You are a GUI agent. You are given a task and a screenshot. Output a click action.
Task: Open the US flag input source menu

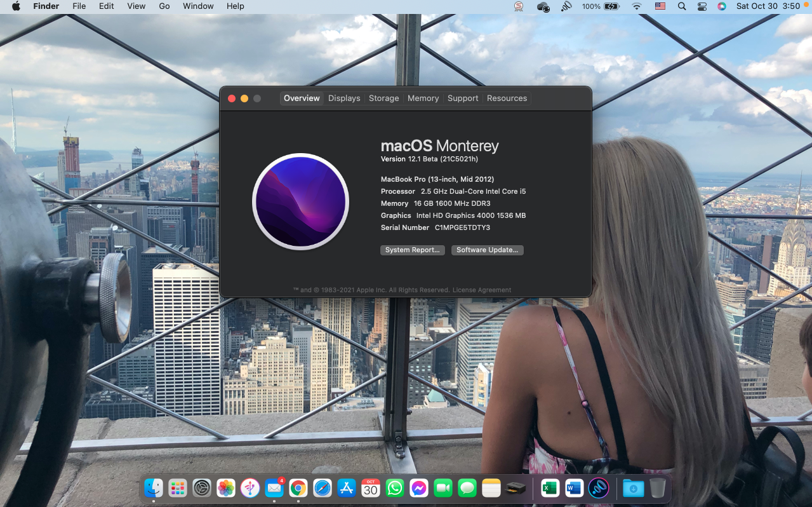(660, 6)
